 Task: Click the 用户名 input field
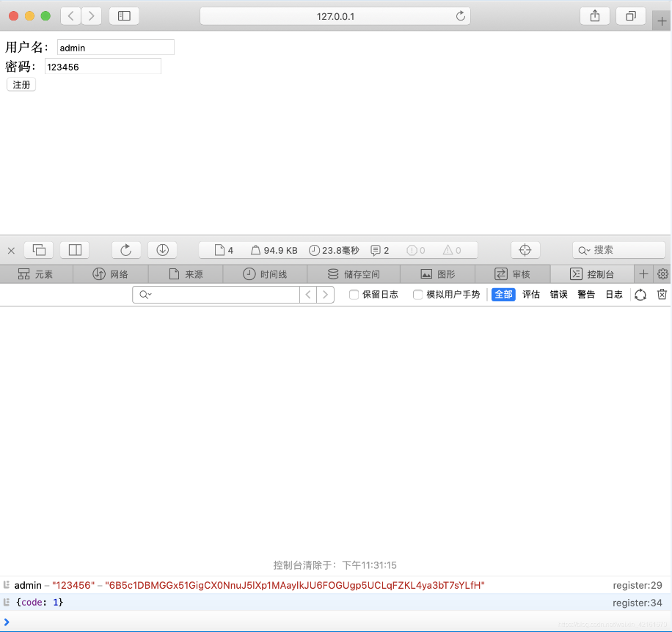[115, 48]
